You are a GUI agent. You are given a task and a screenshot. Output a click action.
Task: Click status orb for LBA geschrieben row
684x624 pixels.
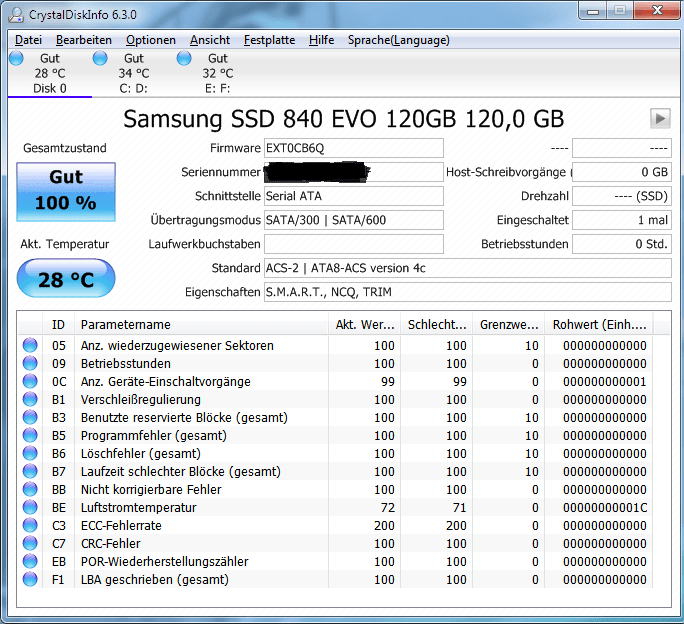[30, 579]
